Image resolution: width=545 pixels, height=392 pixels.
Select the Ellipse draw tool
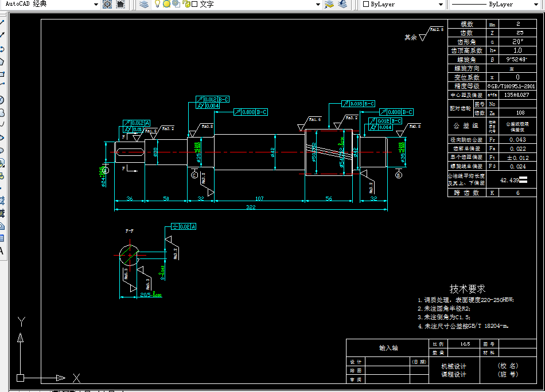(2, 138)
